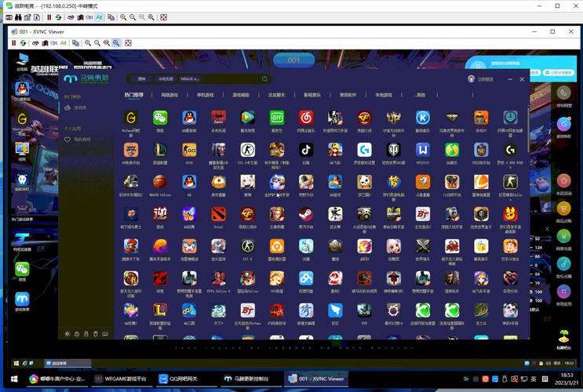Click the search magnifier in the search bar
The height and width of the screenshot is (392, 583).
[x=264, y=78]
